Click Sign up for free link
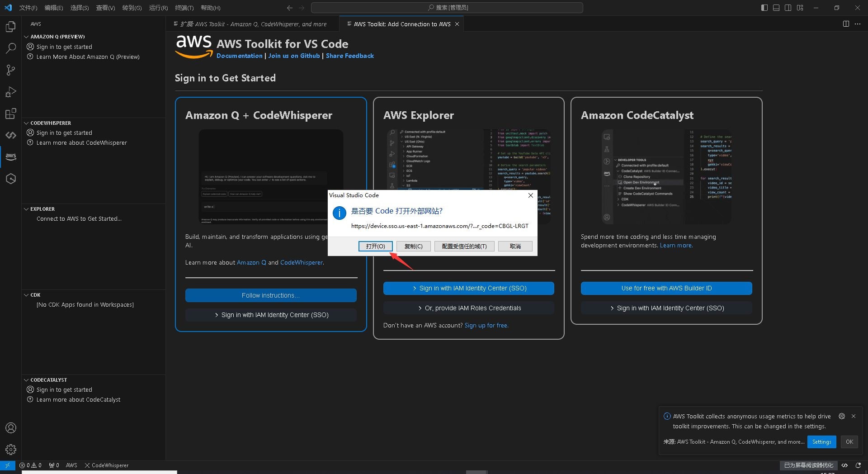Viewport: 868px width, 474px height. (486, 325)
